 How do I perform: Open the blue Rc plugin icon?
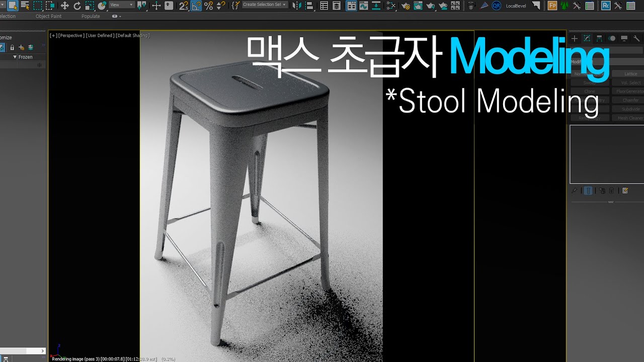pos(606,6)
